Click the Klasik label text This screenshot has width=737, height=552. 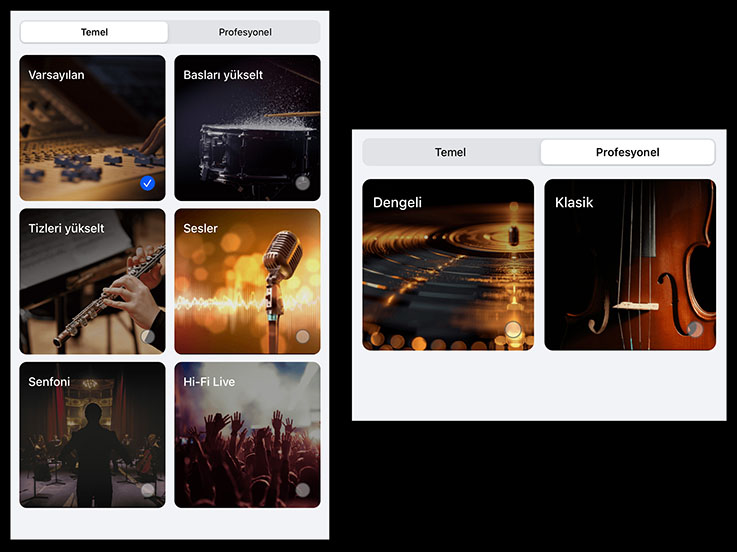tap(574, 203)
